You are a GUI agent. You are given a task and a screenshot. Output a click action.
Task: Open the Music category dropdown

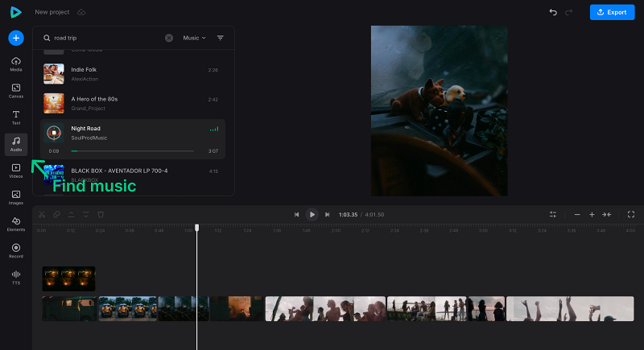(x=194, y=38)
